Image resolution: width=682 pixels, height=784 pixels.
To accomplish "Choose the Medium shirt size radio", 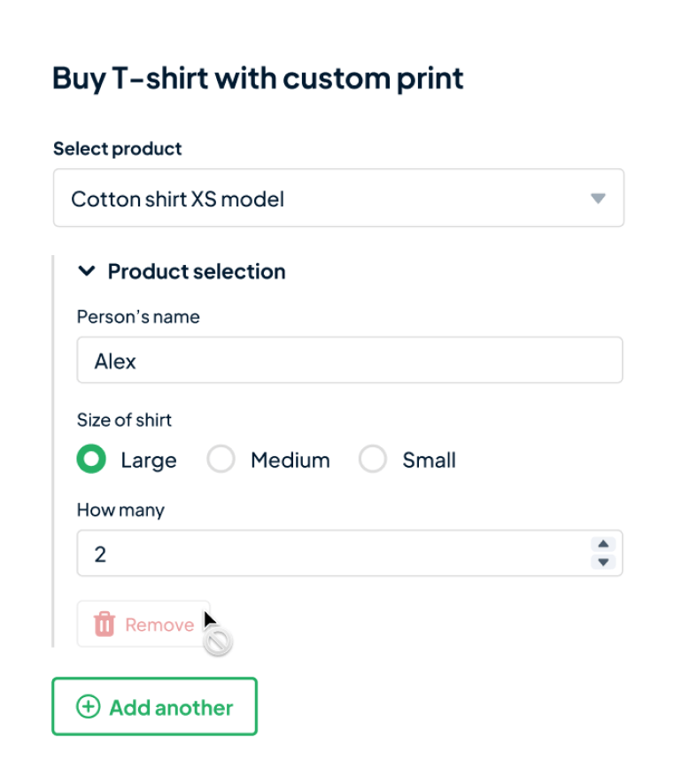I will 221,460.
